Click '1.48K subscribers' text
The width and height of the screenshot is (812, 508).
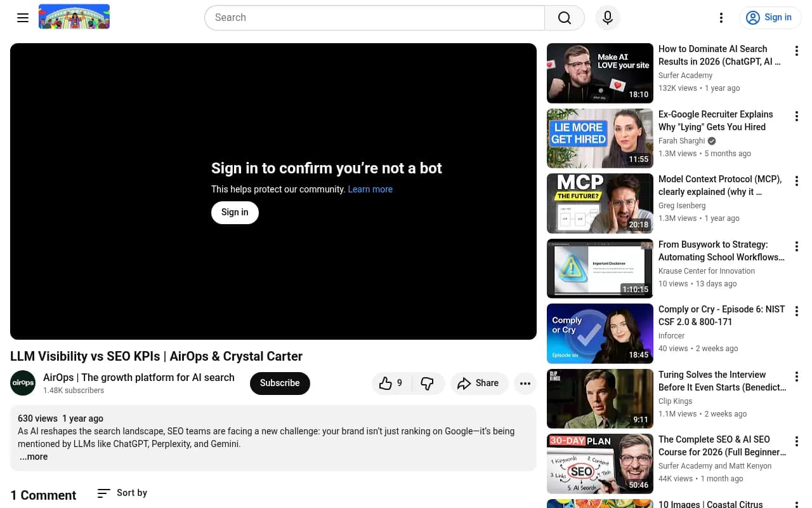coord(74,391)
